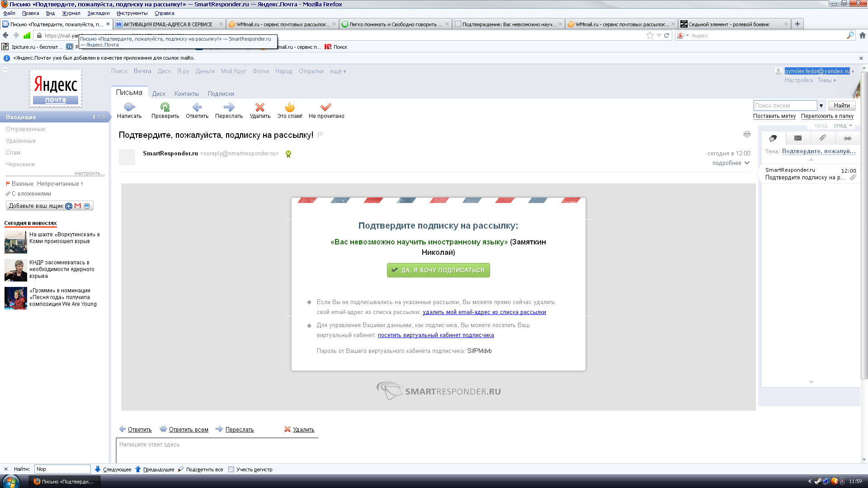Open the ещё services dropdown
This screenshot has width=868, height=488.
338,71
